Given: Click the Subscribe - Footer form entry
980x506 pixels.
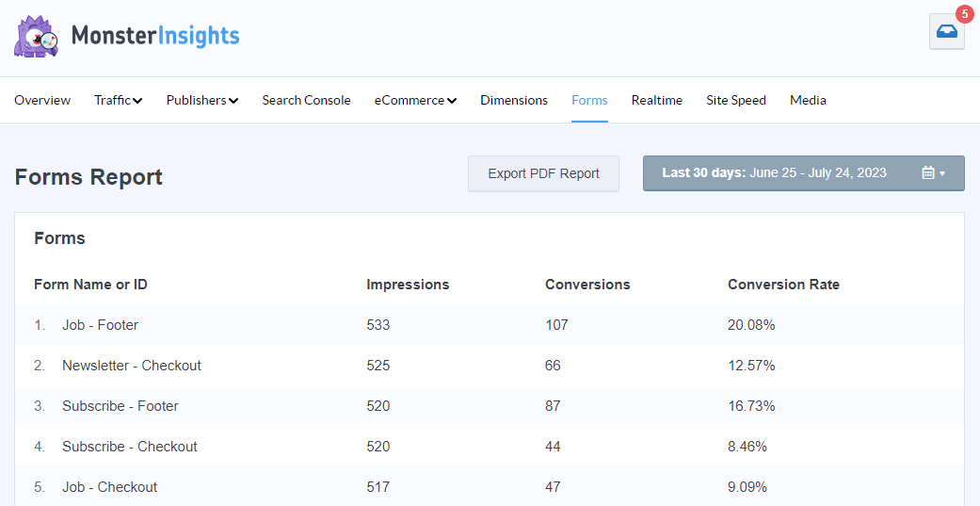Looking at the screenshot, I should (120, 406).
